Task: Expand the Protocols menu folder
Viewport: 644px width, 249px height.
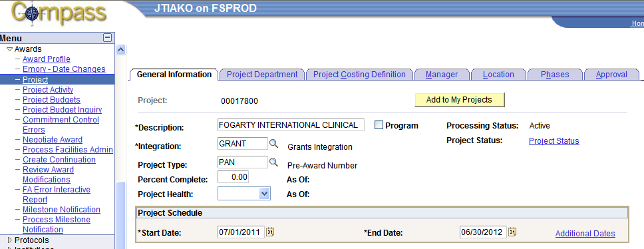Action: (10, 240)
